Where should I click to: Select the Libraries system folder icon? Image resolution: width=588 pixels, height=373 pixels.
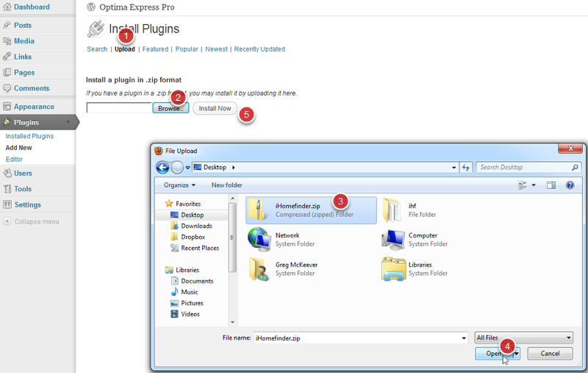click(x=393, y=269)
